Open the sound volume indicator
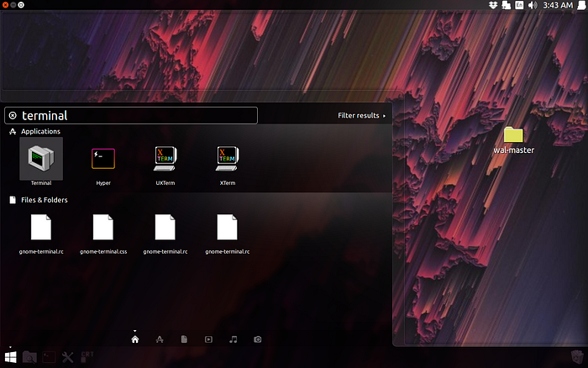The width and height of the screenshot is (588, 368). click(533, 5)
